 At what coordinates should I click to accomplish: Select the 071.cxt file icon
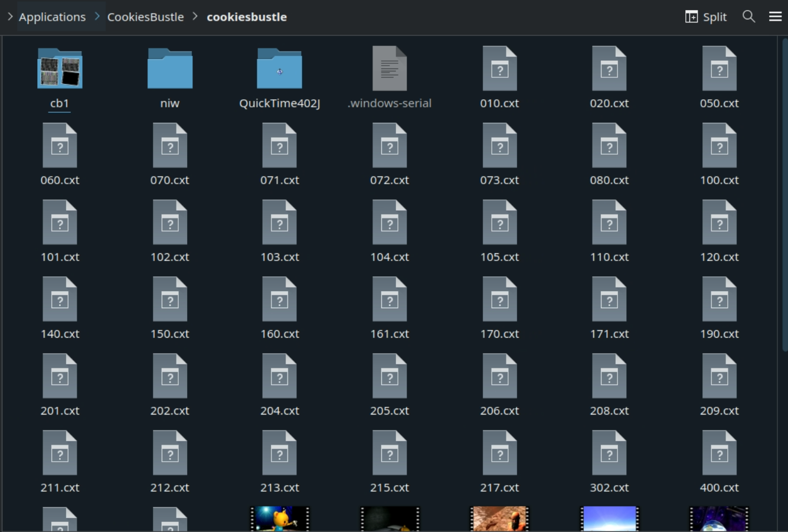tap(280, 145)
